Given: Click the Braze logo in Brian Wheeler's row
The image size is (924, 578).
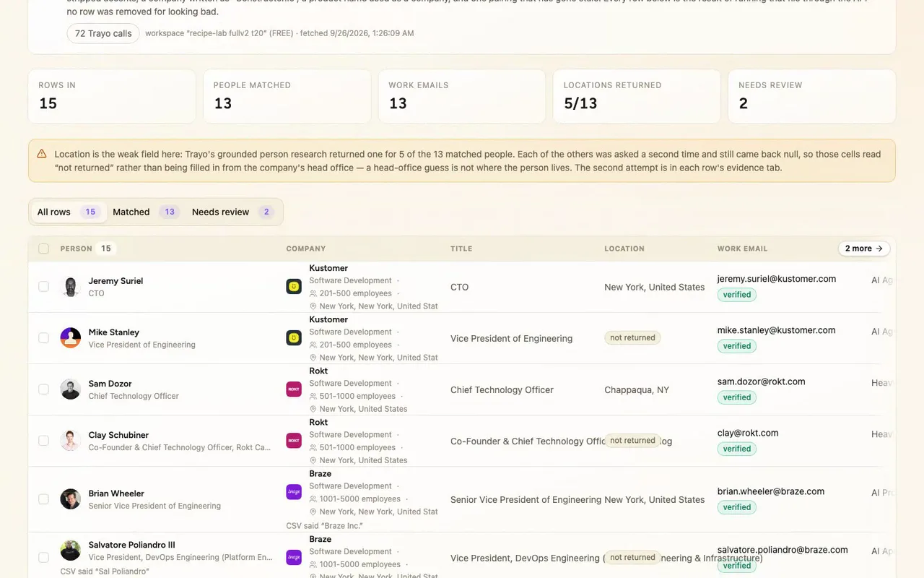Looking at the screenshot, I should [294, 492].
